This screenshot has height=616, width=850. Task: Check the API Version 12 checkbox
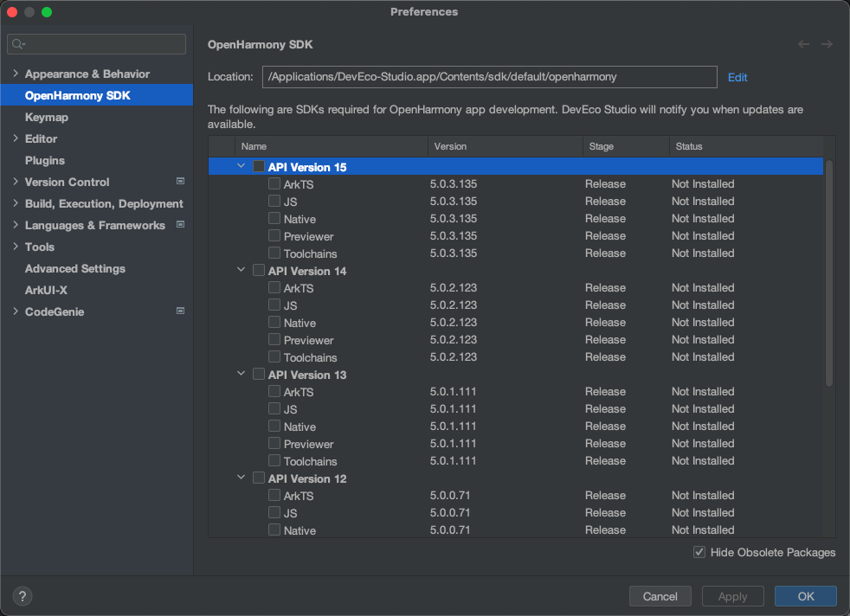(x=259, y=478)
